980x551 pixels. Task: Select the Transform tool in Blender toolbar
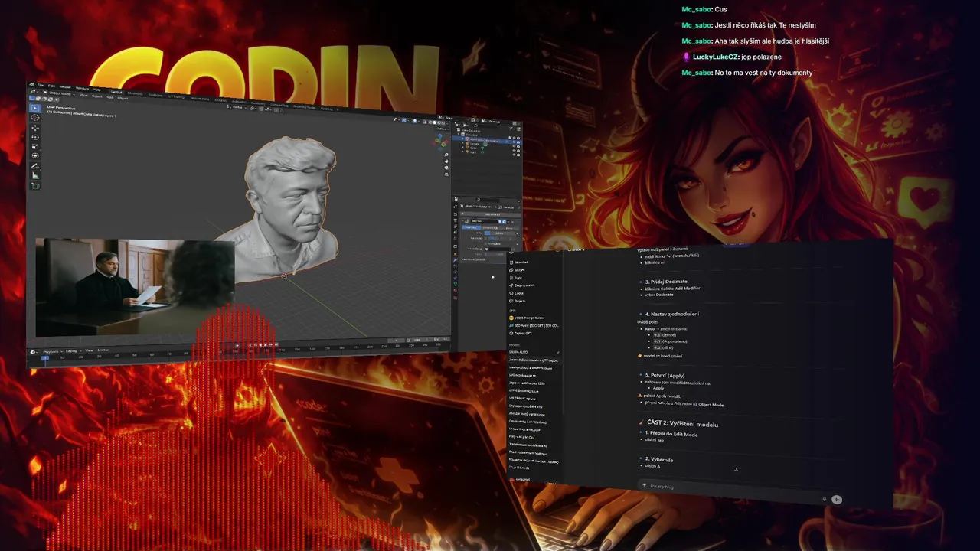[35, 155]
